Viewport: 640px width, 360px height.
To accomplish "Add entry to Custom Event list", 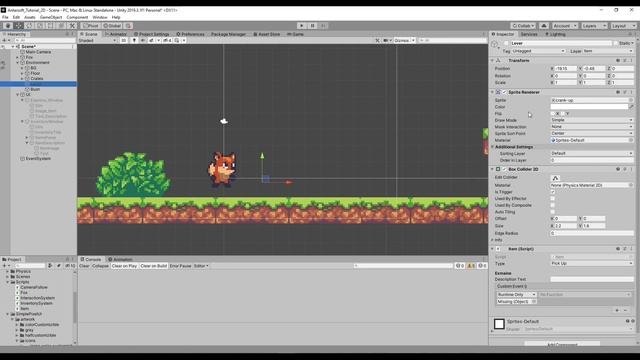I will (x=617, y=310).
